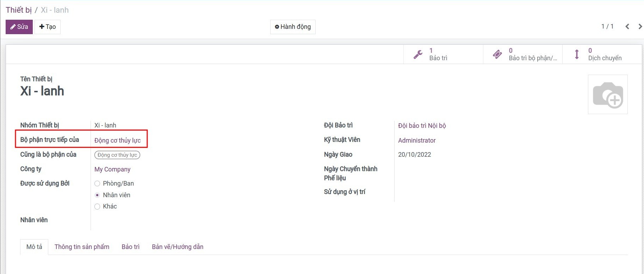Click the Thiết bị breadcrumb link
This screenshot has width=644, height=274.
point(19,10)
